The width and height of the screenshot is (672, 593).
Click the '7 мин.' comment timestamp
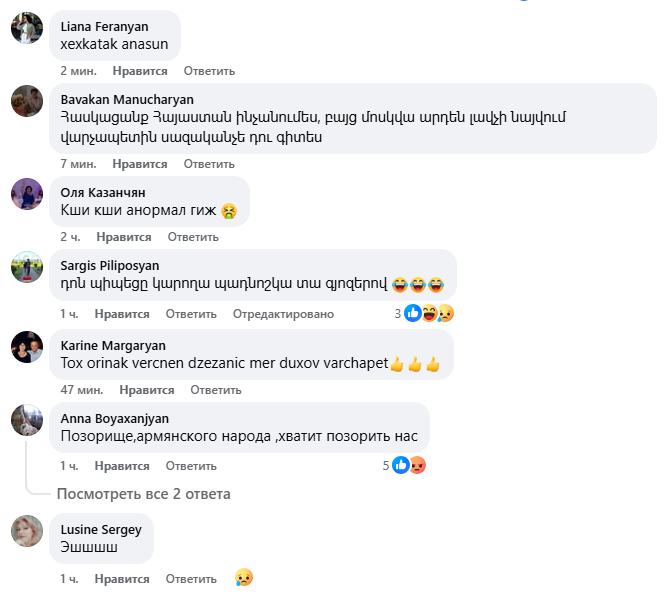click(x=78, y=164)
